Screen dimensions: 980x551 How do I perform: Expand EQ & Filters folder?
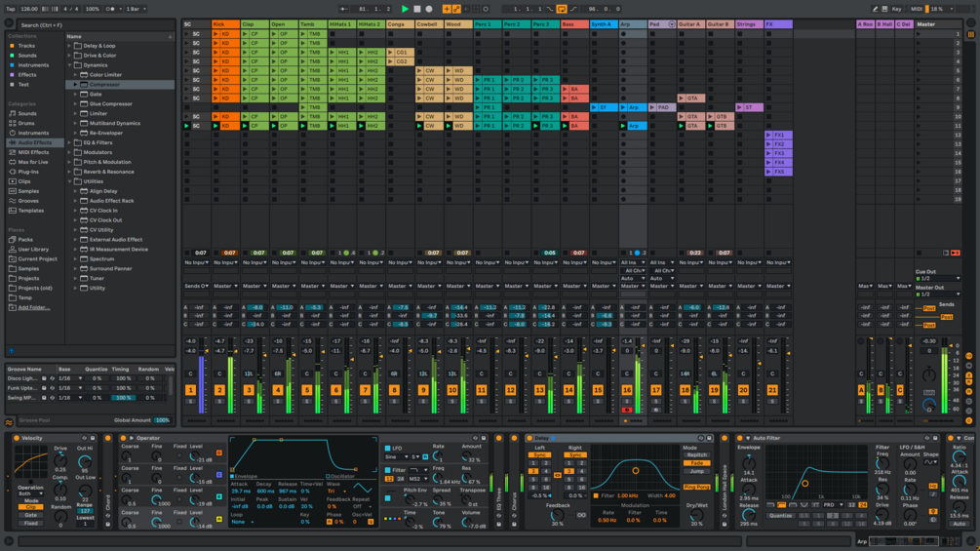tap(70, 142)
